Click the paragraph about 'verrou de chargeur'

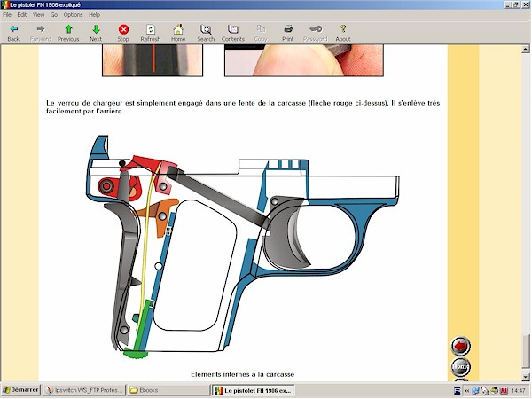pyautogui.click(x=243, y=107)
